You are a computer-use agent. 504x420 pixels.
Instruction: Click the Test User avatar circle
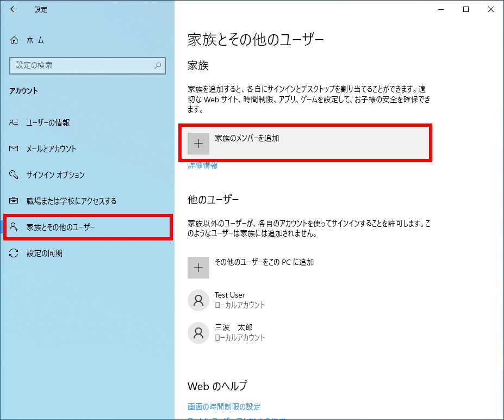pyautogui.click(x=198, y=300)
